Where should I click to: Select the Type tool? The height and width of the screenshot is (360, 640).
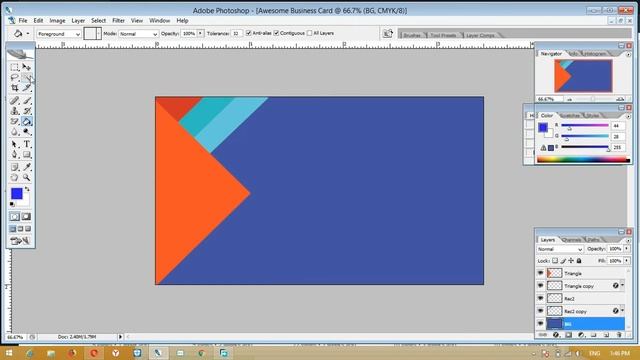click(x=27, y=144)
